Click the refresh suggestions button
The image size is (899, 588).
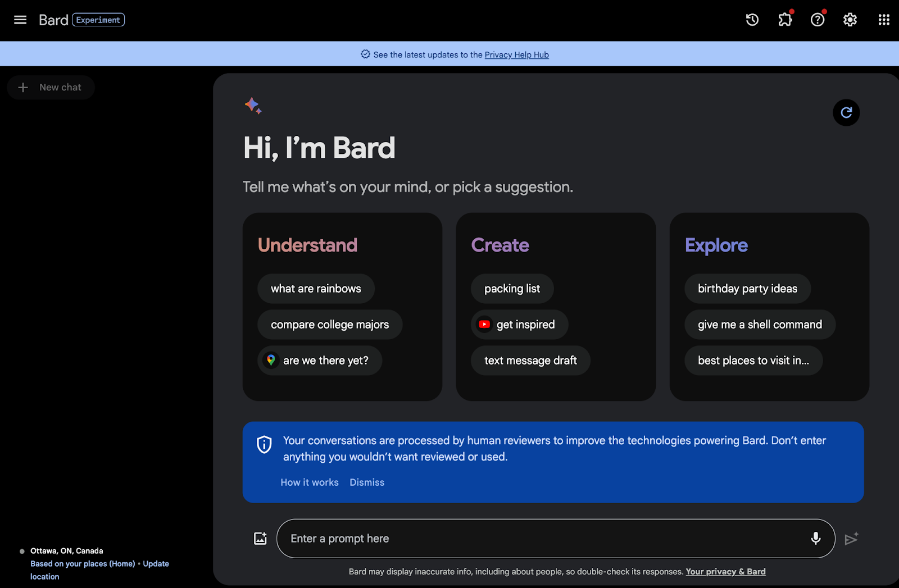[x=846, y=112]
